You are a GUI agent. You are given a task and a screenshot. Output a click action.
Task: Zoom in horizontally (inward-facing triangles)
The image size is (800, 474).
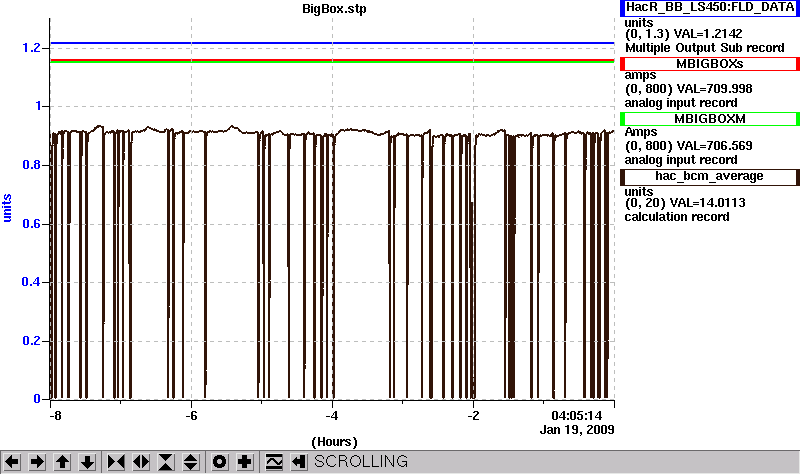click(116, 462)
